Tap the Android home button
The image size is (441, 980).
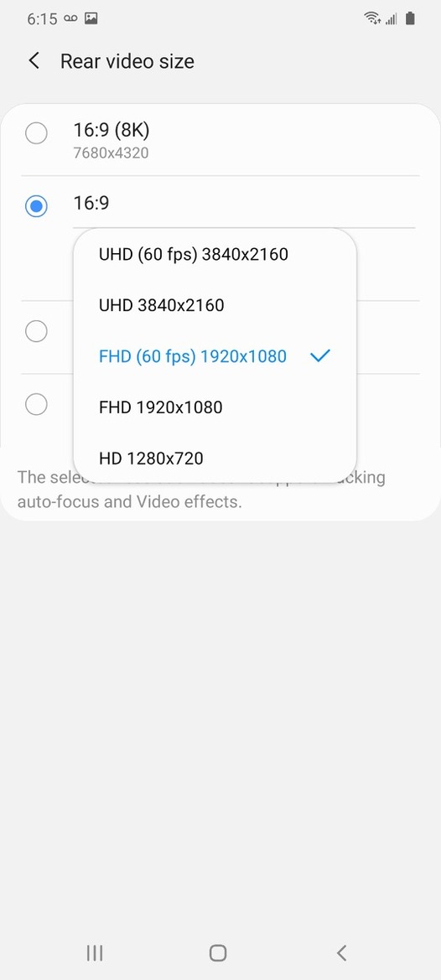click(218, 953)
